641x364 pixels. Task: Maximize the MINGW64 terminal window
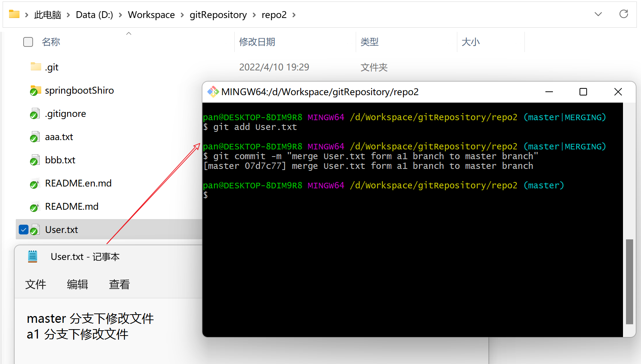tap(583, 92)
